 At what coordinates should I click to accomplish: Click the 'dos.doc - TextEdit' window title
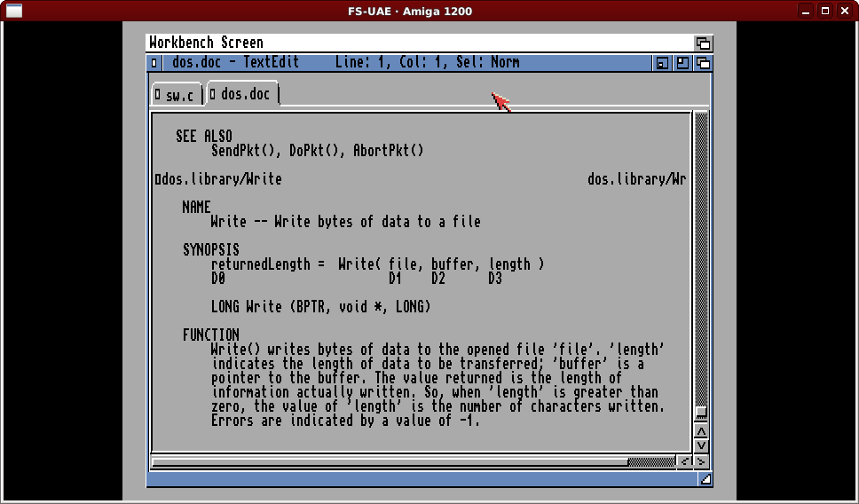click(235, 62)
